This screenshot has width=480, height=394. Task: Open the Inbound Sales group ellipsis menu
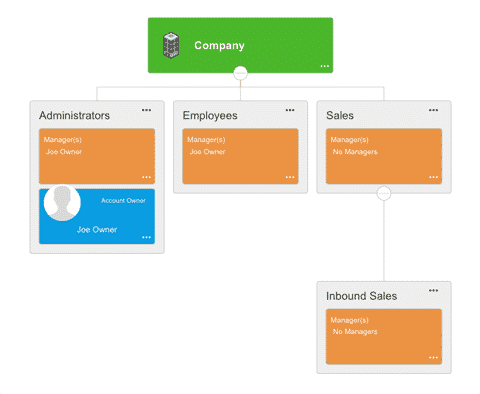coord(433,290)
